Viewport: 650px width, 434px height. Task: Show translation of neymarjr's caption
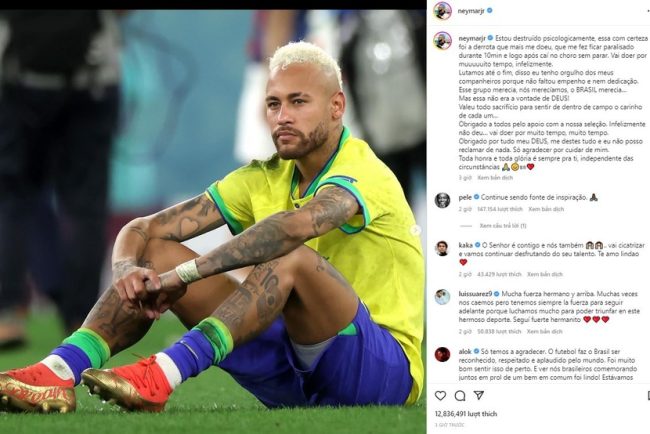pyautogui.click(x=495, y=177)
